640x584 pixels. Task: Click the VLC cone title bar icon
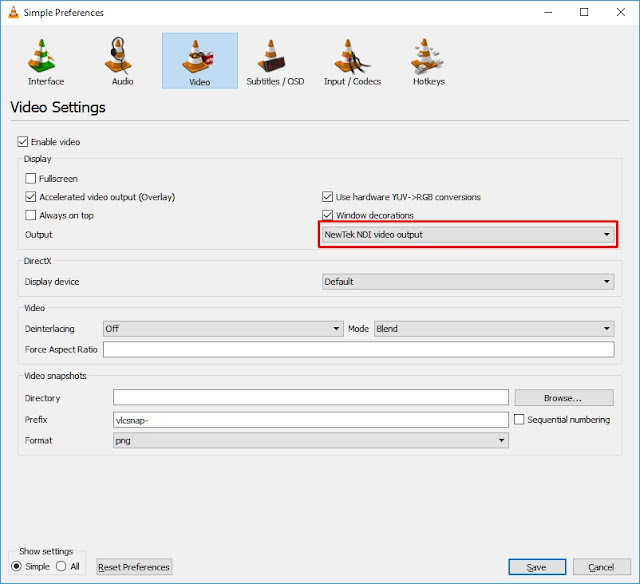click(13, 12)
